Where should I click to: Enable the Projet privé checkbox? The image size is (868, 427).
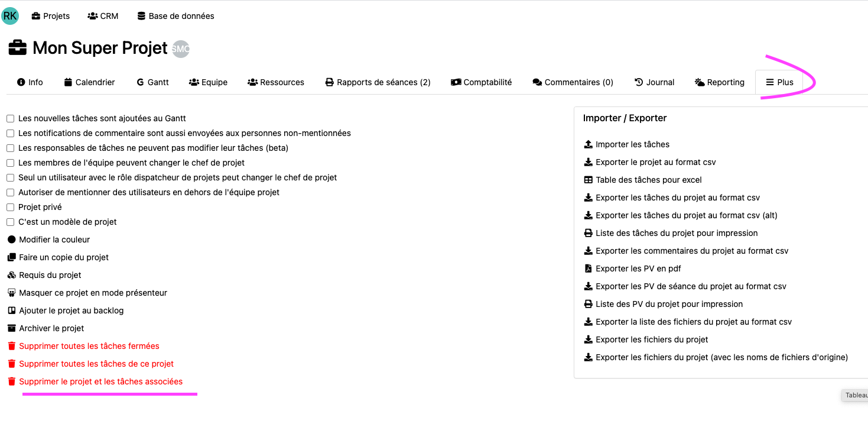(x=11, y=208)
